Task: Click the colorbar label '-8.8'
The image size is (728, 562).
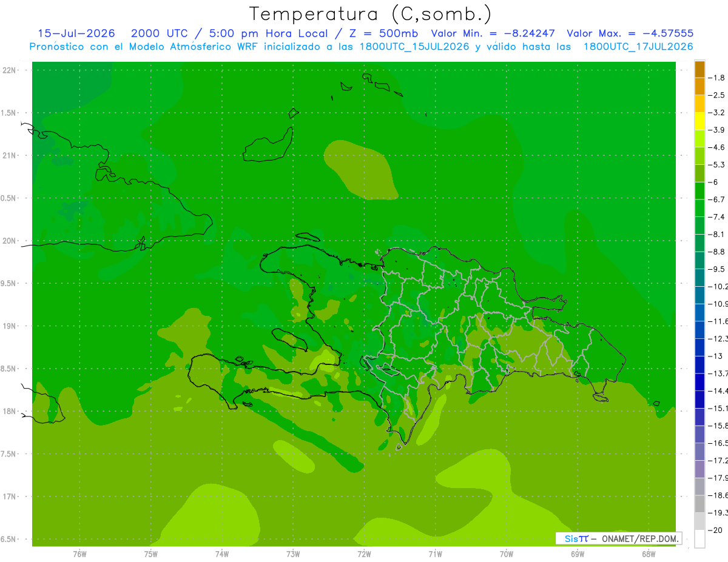Action: [x=716, y=252]
